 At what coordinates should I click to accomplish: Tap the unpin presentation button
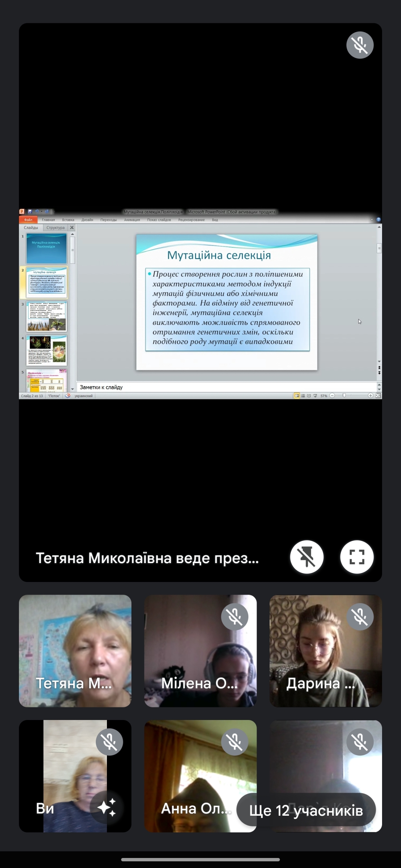pos(307,557)
